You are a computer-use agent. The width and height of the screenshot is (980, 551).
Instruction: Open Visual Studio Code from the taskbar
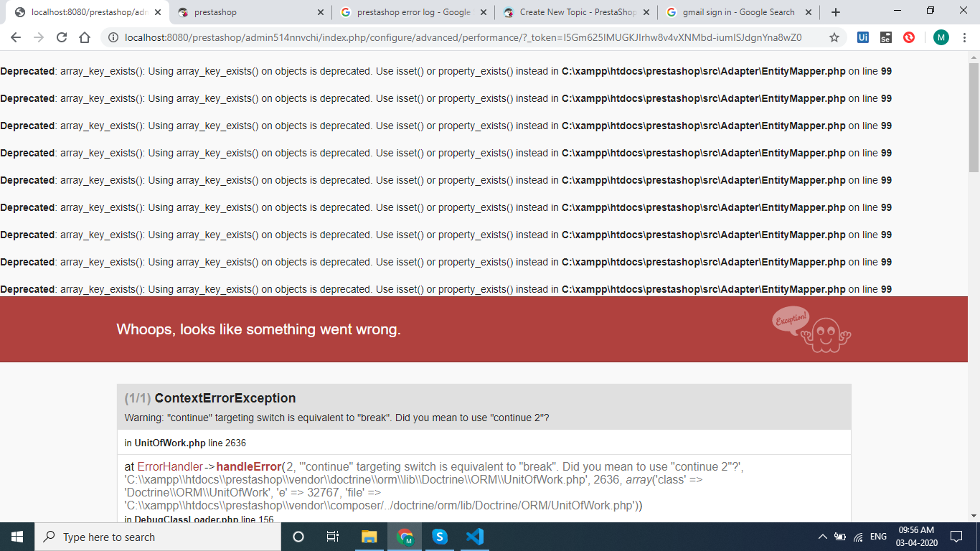pyautogui.click(x=475, y=537)
